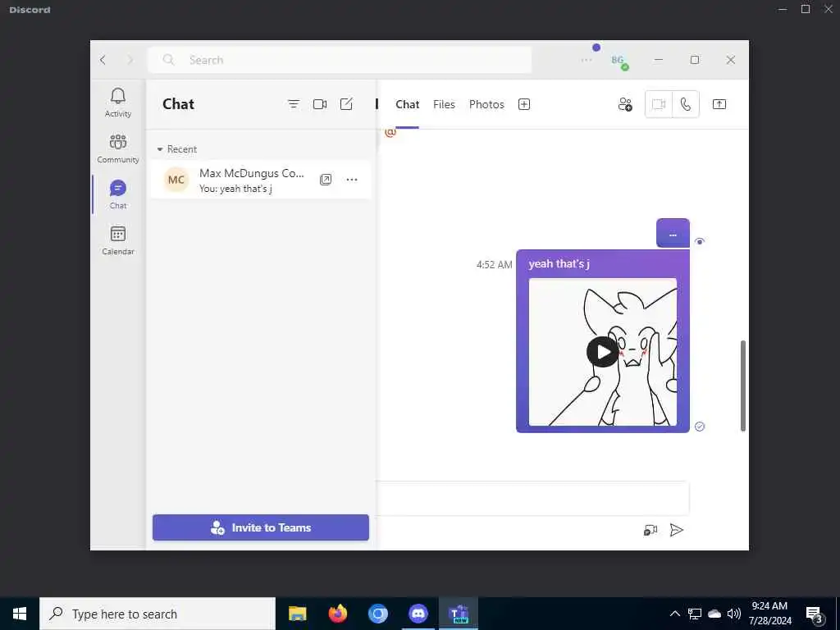Share screen using share content icon

[719, 104]
